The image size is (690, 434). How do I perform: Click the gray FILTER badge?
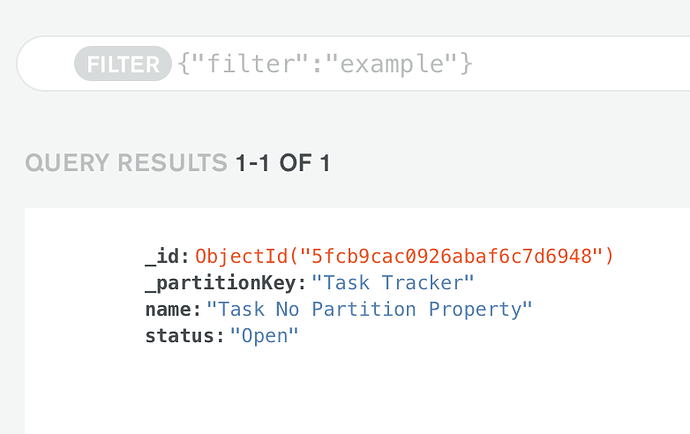(122, 65)
